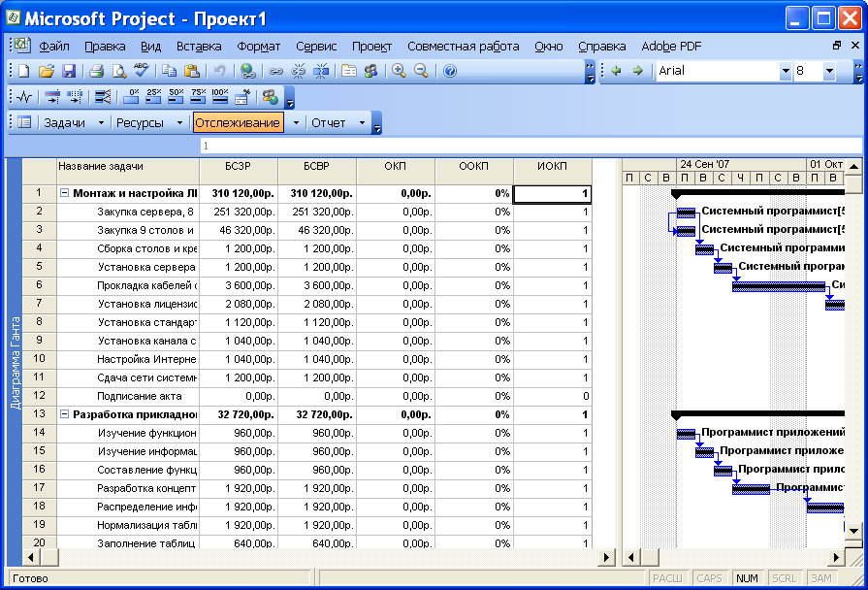Open the Задачи guide dropdown
Image resolution: width=868 pixels, height=590 pixels.
point(101,122)
